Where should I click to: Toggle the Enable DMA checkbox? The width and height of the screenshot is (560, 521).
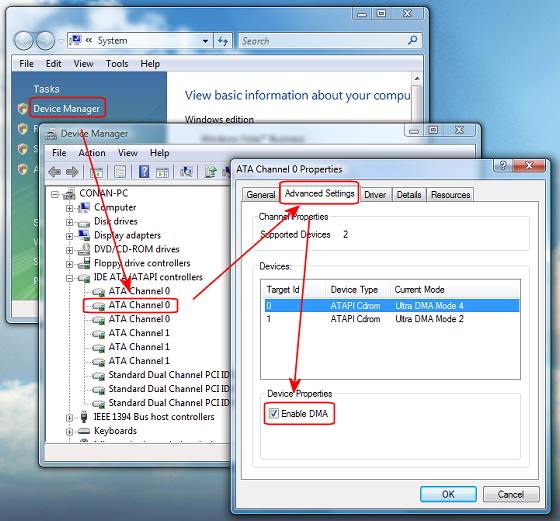click(274, 414)
